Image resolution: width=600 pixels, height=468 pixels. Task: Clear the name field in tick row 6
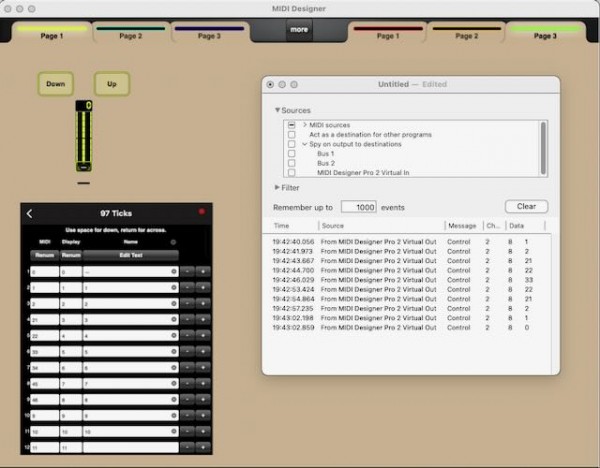pyautogui.click(x=174, y=351)
